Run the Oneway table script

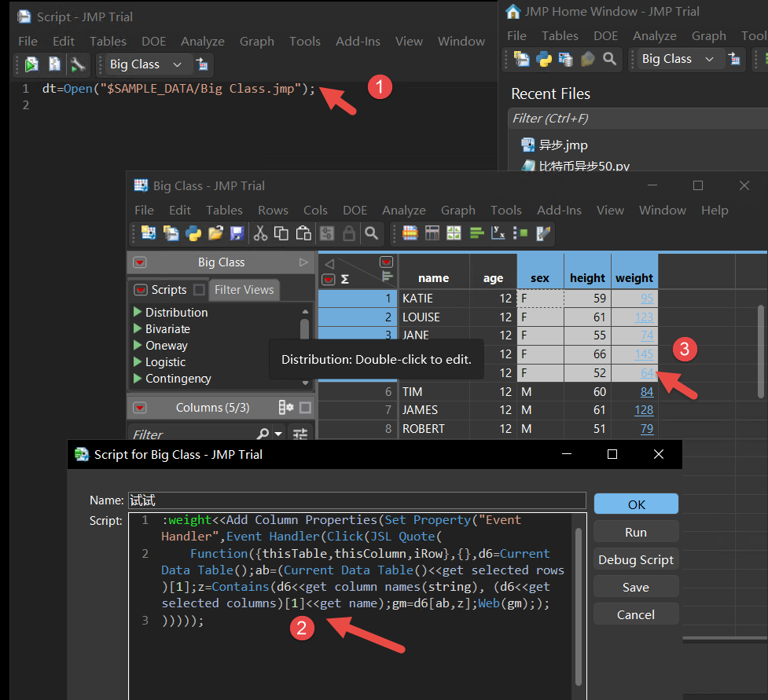click(138, 345)
